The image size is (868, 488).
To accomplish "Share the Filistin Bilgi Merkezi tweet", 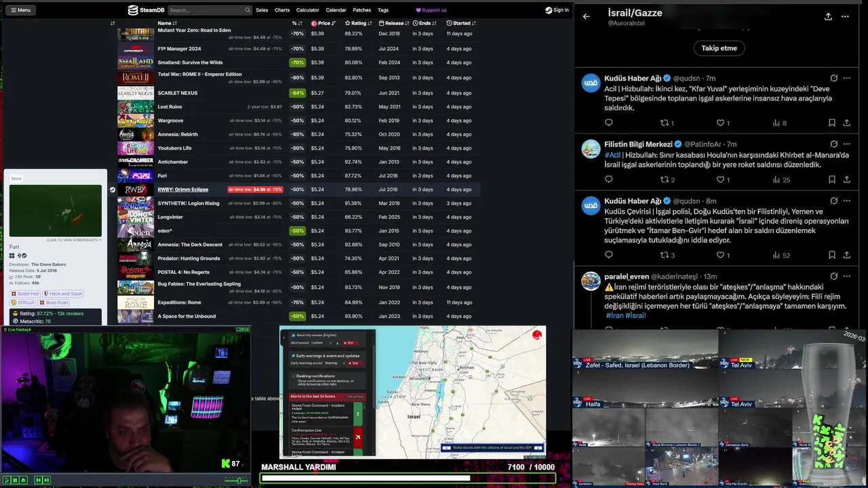I will (846, 180).
